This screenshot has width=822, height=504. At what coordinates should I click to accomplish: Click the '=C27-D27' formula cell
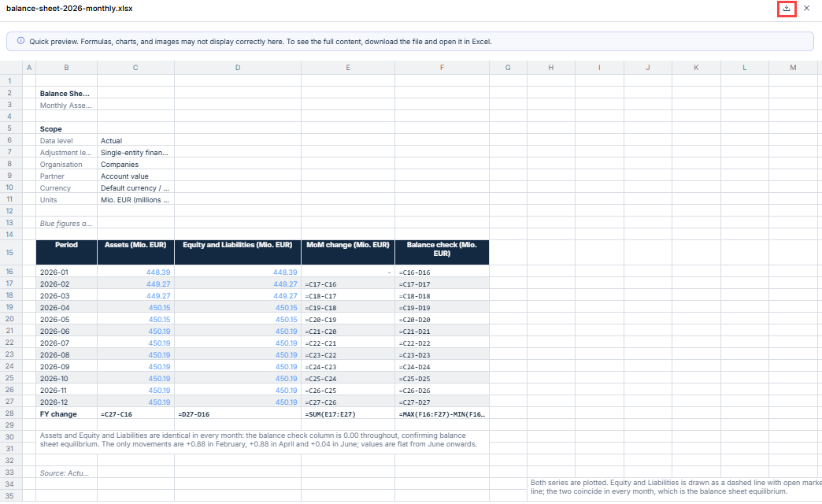pyautogui.click(x=442, y=402)
